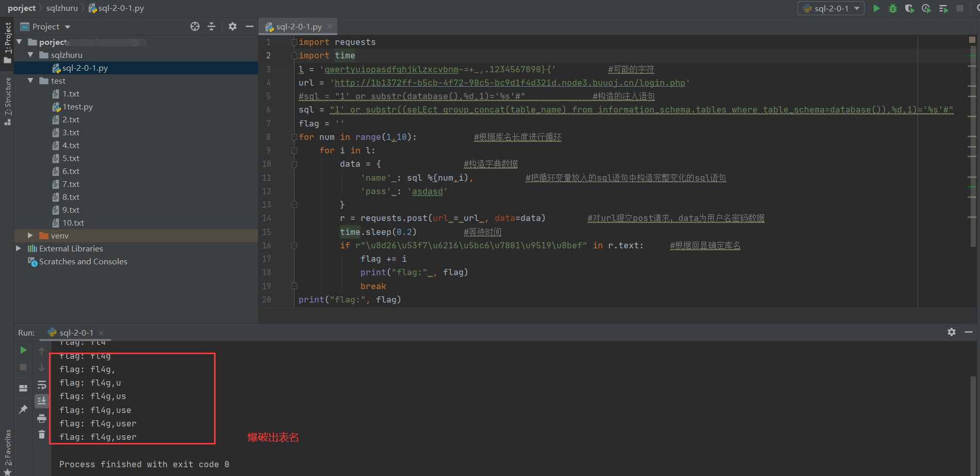Toggle scroll to end in Run console
The height and width of the screenshot is (476, 980).
(42, 401)
